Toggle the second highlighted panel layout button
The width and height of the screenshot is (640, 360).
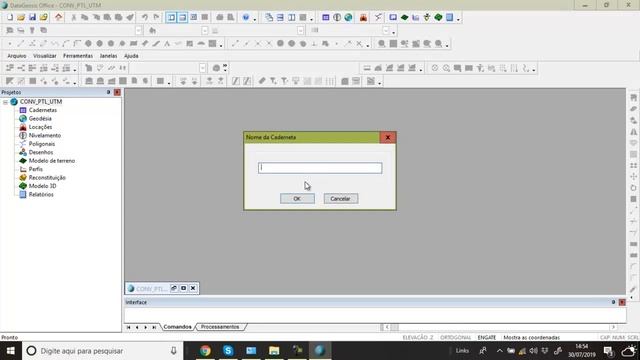(x=182, y=17)
